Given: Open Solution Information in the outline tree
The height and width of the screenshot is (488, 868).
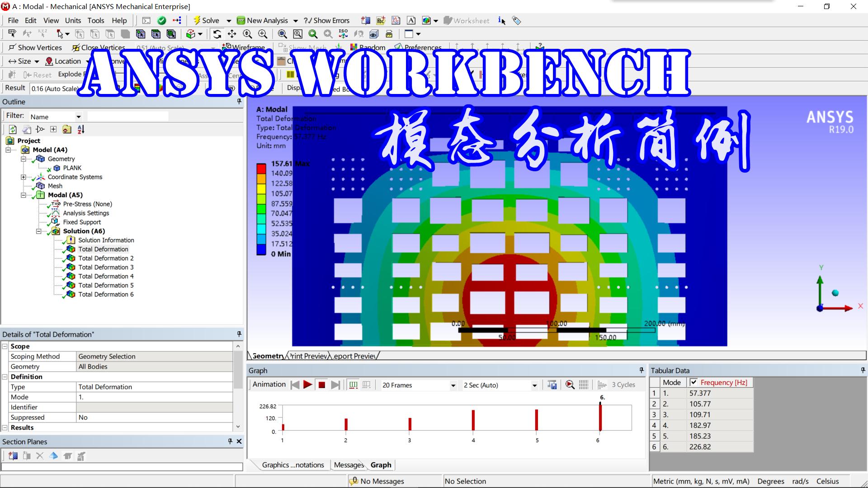Looking at the screenshot, I should click(x=105, y=240).
